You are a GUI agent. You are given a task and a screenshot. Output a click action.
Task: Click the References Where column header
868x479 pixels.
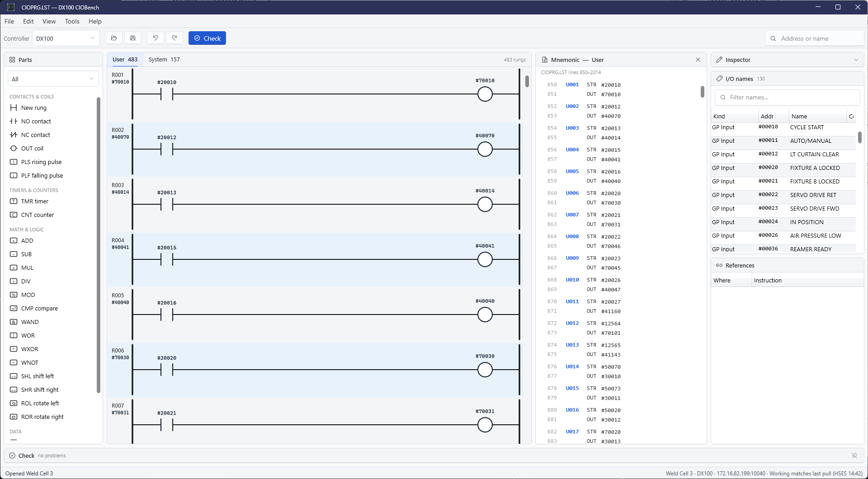pos(731,280)
